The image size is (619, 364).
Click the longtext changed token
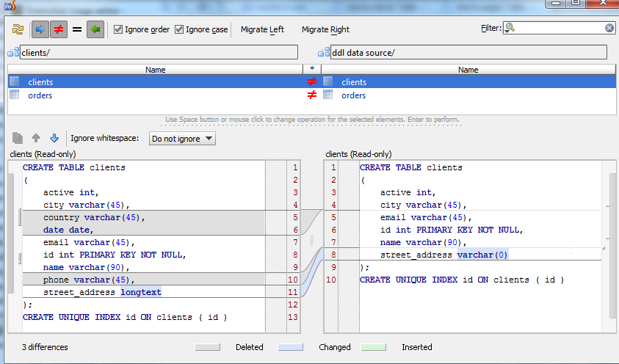[141, 292]
